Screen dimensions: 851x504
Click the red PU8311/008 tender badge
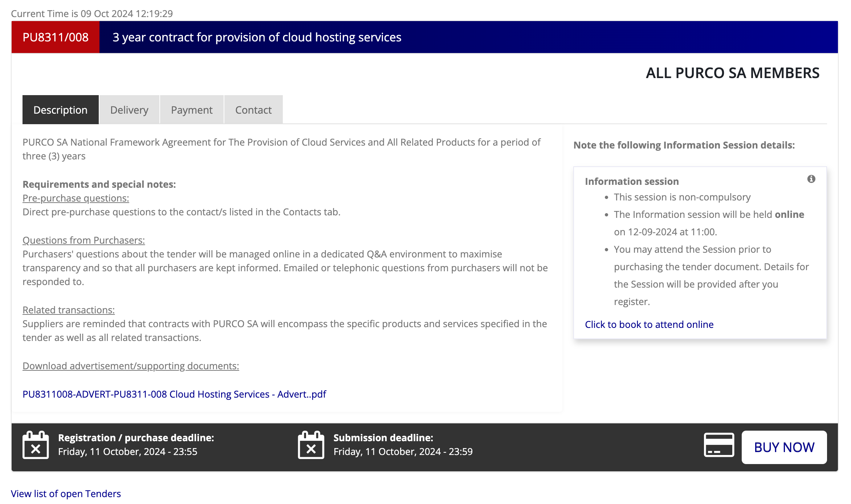(x=55, y=37)
